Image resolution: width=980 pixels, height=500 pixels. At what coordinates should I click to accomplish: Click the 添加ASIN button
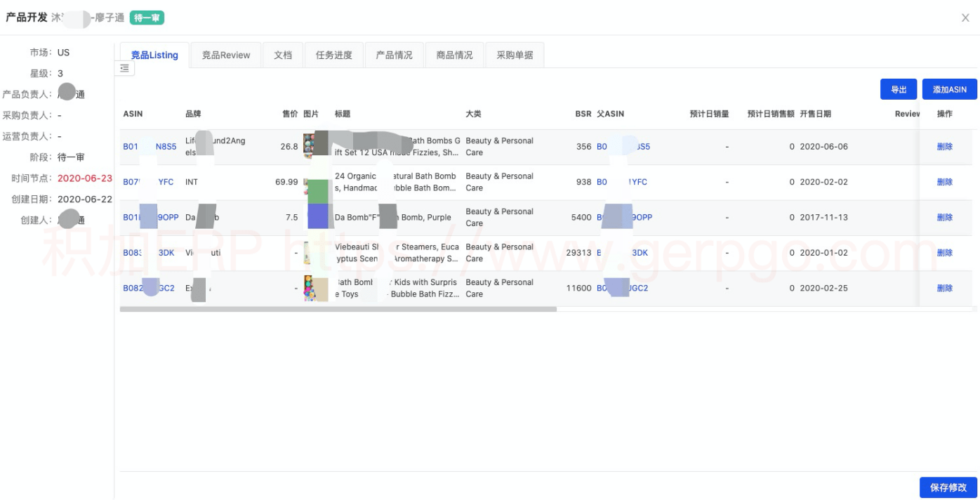coord(949,89)
